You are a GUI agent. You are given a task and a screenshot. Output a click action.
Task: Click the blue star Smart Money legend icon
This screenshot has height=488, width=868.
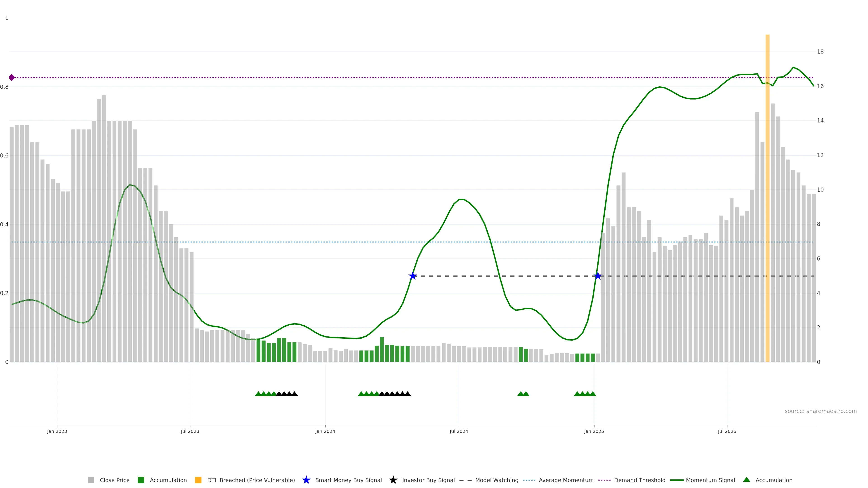pos(306,480)
